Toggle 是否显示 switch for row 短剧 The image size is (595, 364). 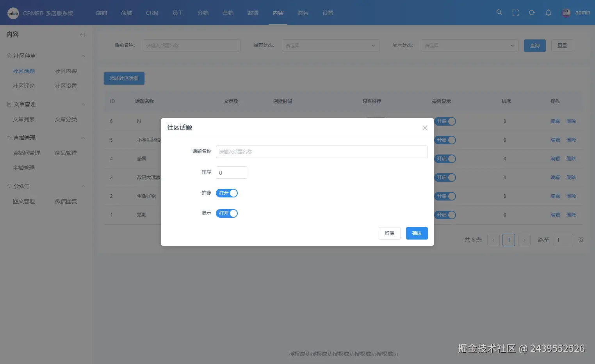point(445,215)
